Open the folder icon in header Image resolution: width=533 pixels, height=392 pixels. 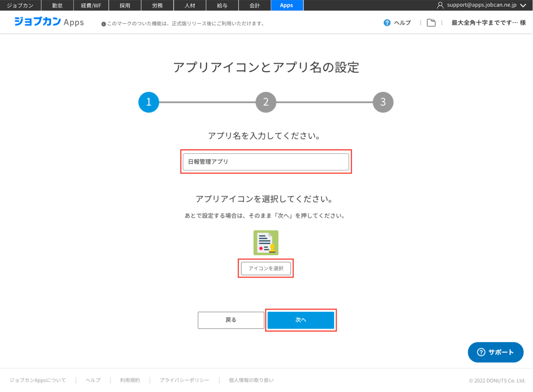coord(431,23)
